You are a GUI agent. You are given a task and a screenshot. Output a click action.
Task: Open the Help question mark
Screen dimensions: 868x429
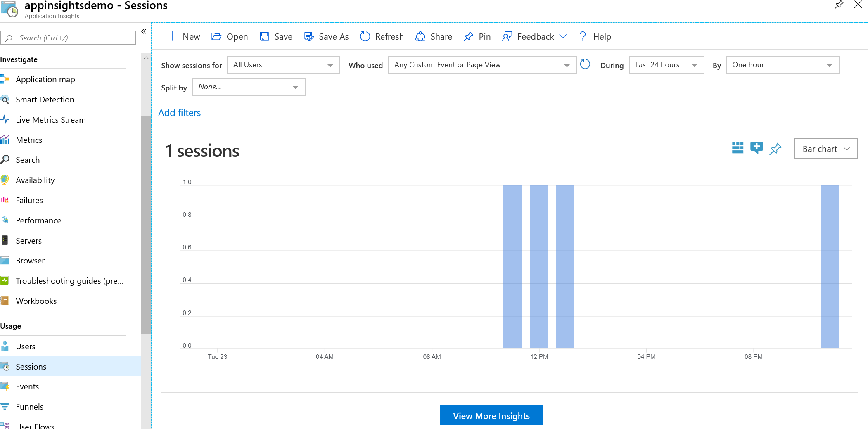(582, 36)
